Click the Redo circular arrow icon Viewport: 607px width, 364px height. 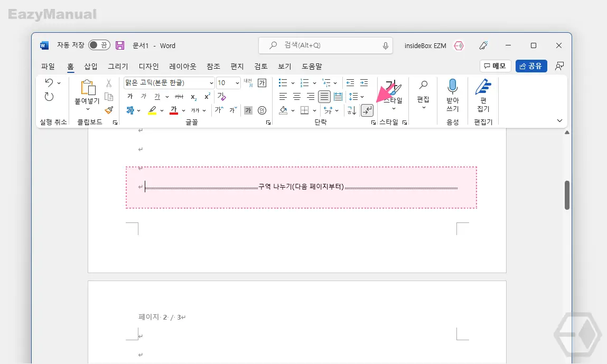click(x=49, y=97)
